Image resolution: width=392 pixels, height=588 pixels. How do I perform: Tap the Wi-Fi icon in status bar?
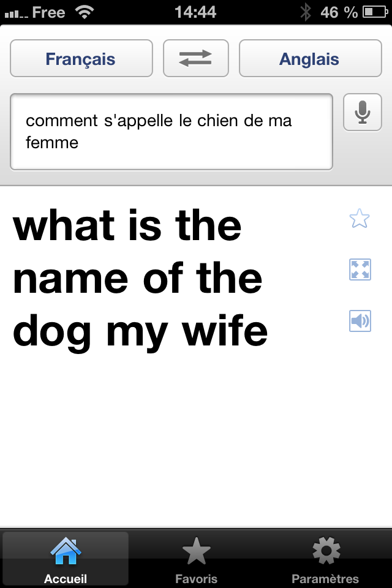85,12
